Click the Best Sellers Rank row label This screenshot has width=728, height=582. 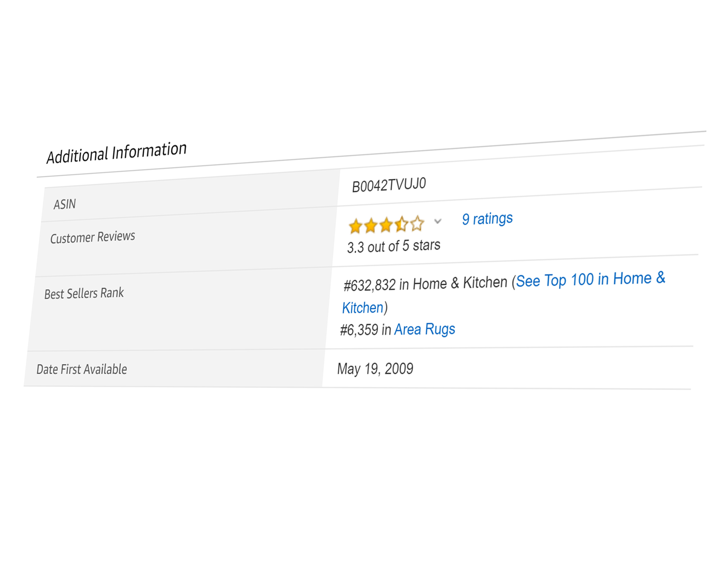(x=84, y=293)
